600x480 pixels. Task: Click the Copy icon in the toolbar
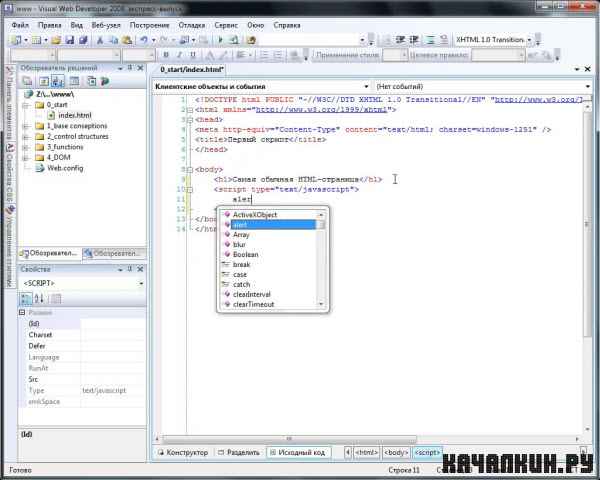(114, 40)
